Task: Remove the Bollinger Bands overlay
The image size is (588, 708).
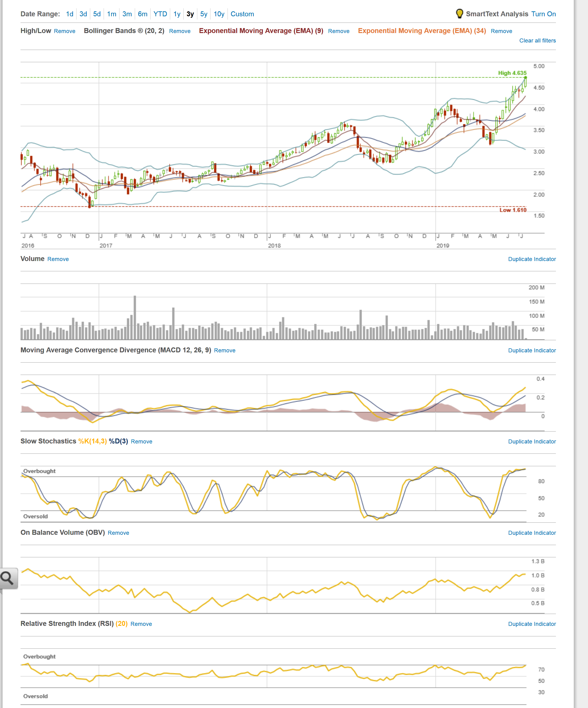Action: [179, 31]
